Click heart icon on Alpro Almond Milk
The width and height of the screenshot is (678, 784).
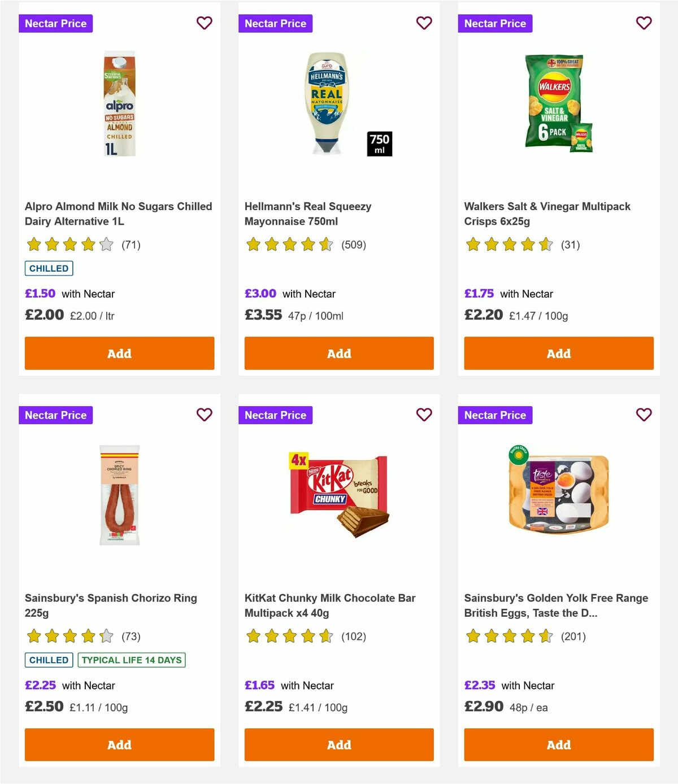(204, 23)
